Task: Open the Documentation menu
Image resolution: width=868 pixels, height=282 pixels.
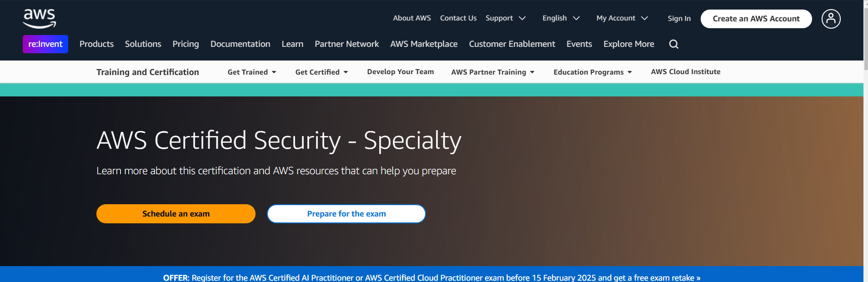Action: coord(240,44)
